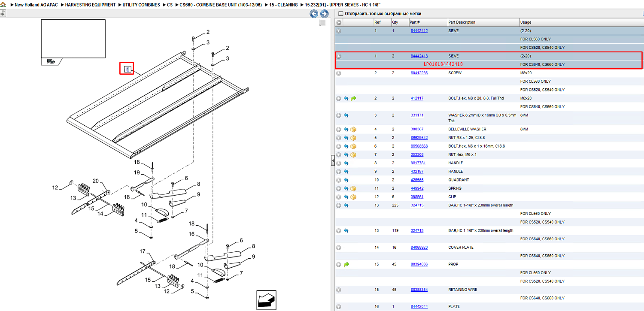The width and height of the screenshot is (644, 311).
Task: Click the green arrow icon for part 412117
Action: tap(353, 98)
